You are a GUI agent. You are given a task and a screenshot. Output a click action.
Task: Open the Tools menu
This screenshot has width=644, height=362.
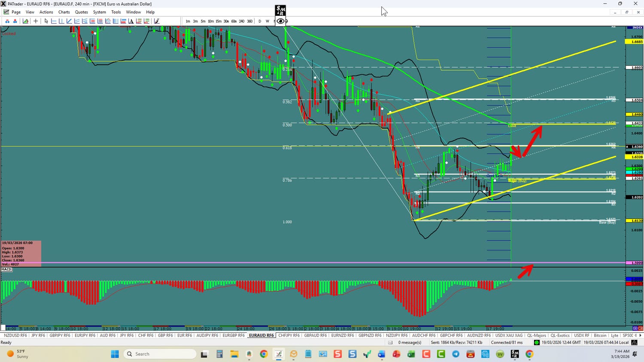point(116,12)
